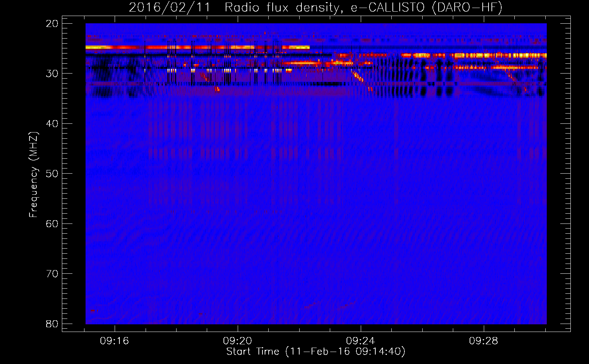Screen dimensions: 589x364
Task: Click the 'Frequency (MHZ)' axis label
Action: pyautogui.click(x=33, y=175)
